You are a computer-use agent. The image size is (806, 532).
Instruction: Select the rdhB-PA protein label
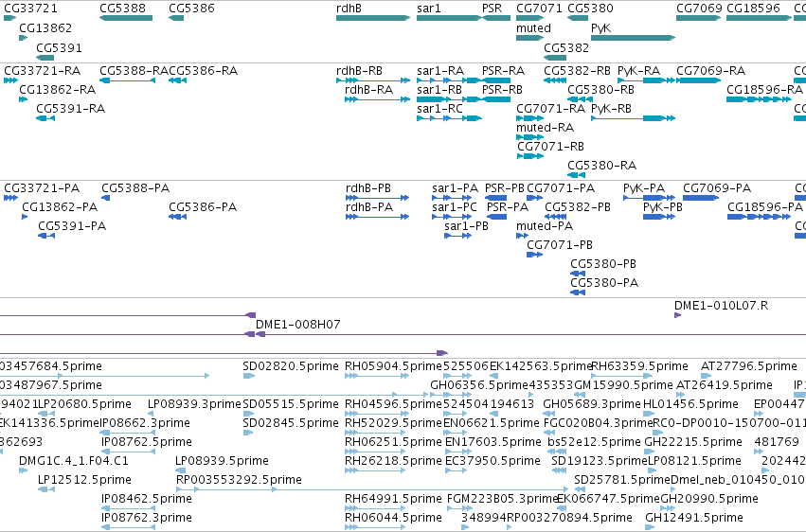tap(369, 207)
